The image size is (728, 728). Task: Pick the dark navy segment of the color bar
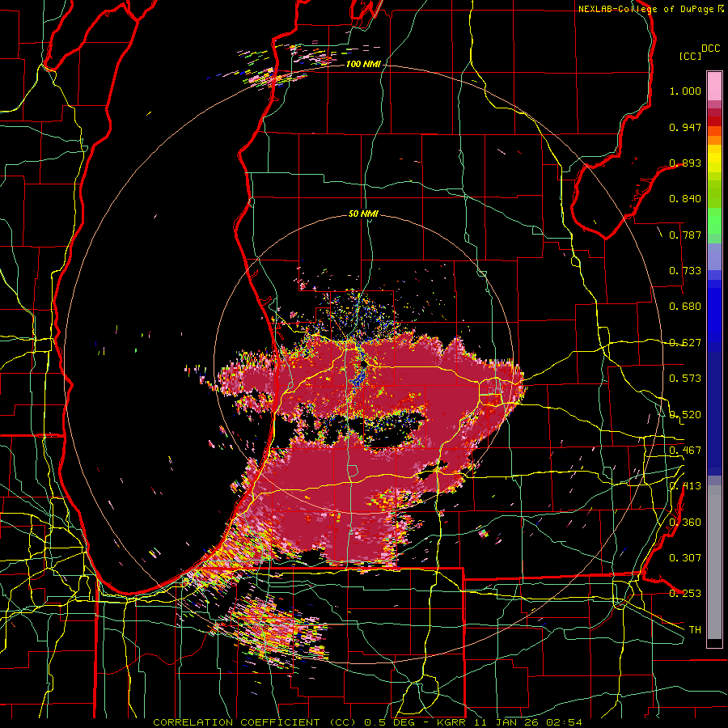[714, 413]
